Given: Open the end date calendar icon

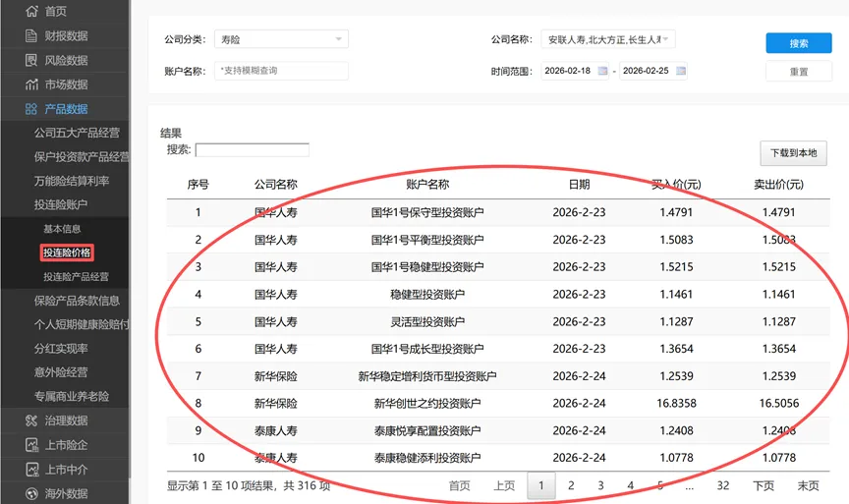Looking at the screenshot, I should point(681,71).
